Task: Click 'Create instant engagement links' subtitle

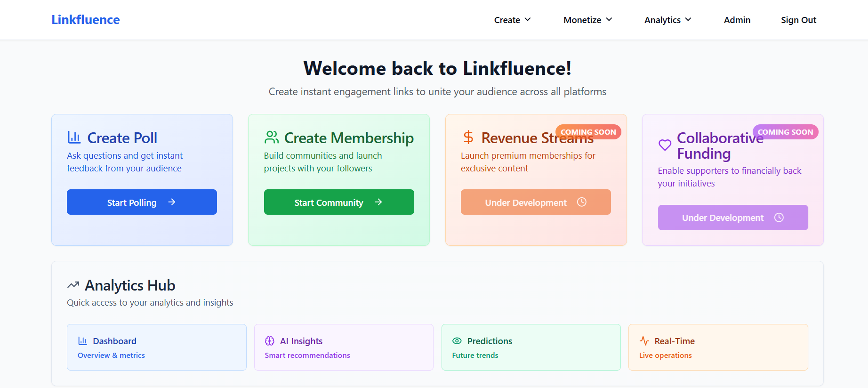Action: tap(437, 91)
